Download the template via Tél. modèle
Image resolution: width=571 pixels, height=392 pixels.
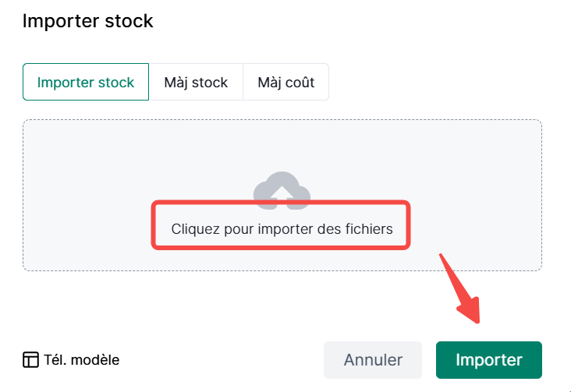click(71, 360)
